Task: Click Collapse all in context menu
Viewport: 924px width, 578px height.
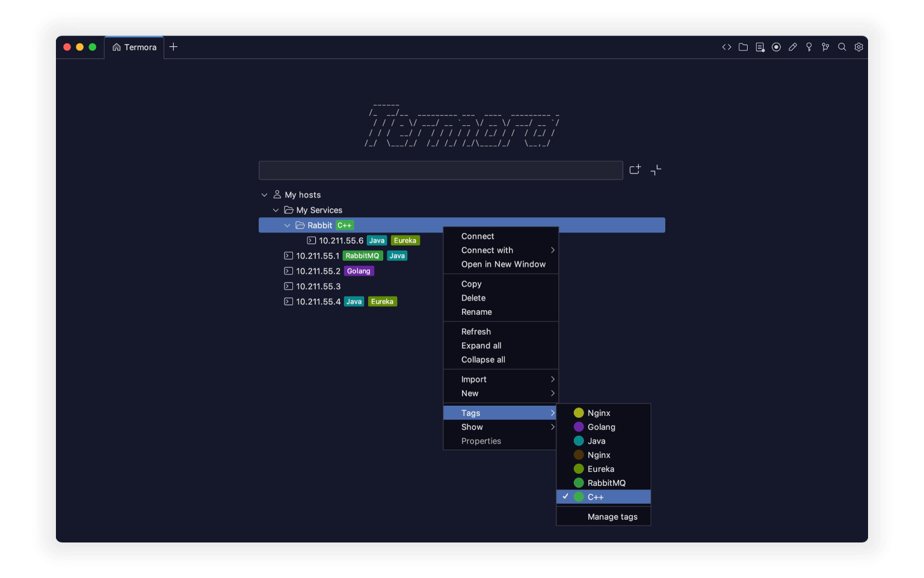Action: 483,359
